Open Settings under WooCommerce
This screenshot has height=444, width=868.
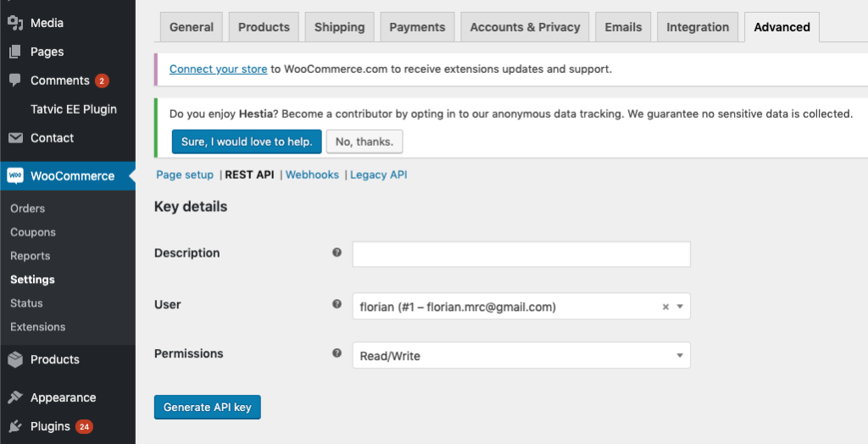(32, 280)
